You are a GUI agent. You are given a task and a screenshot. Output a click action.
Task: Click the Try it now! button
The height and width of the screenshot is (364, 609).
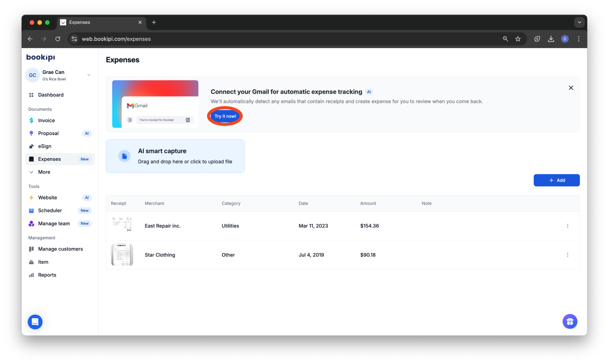(x=224, y=116)
